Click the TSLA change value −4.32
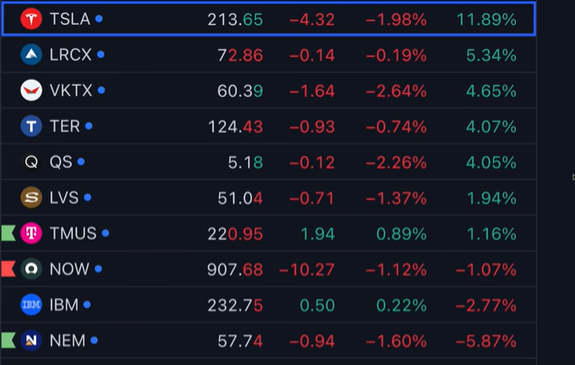Image resolution: width=575 pixels, height=365 pixels. [x=312, y=20]
